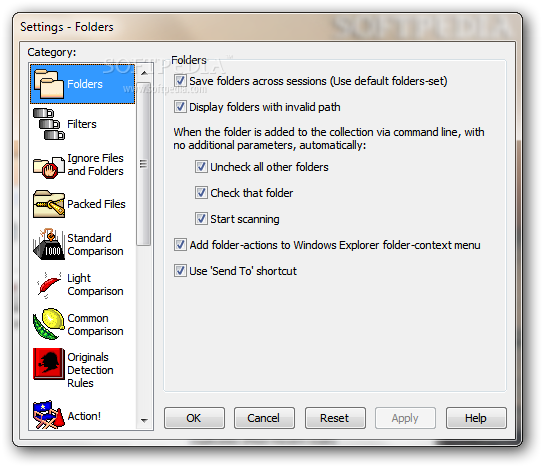Select the Packed Files category label
543x467 pixels.
coord(96,204)
